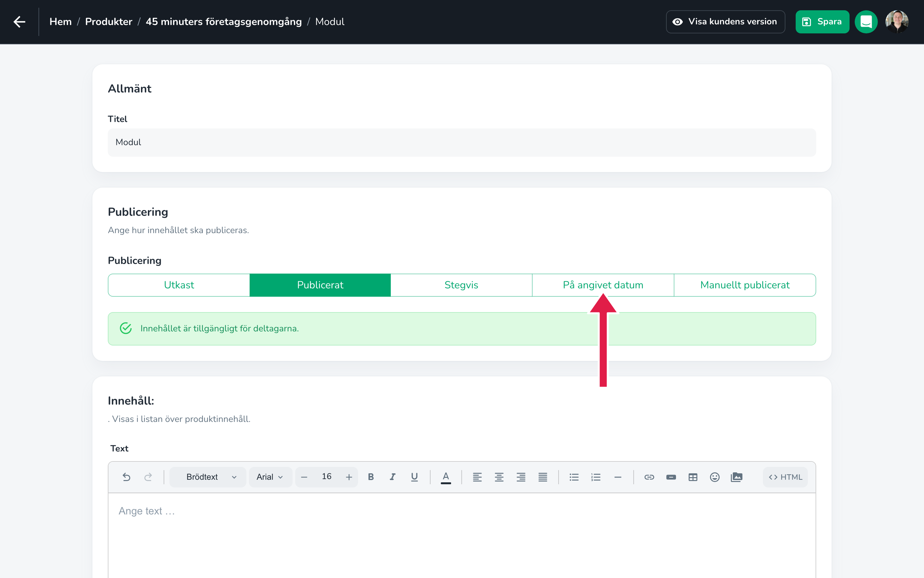Select the Manuellt publicerat option
Viewport: 924px width, 578px height.
coord(745,285)
